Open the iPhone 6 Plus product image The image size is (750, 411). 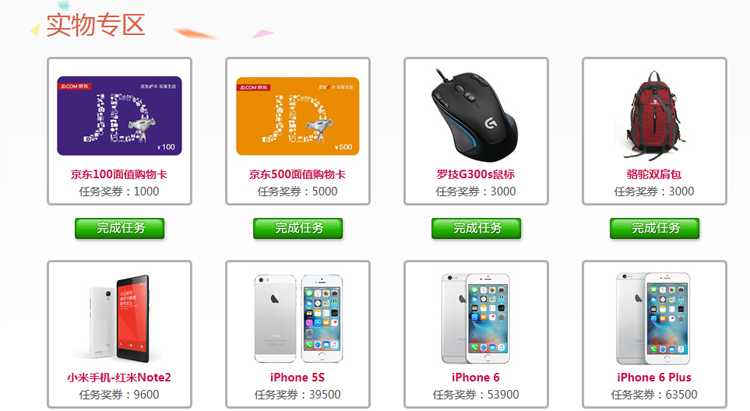(x=653, y=319)
